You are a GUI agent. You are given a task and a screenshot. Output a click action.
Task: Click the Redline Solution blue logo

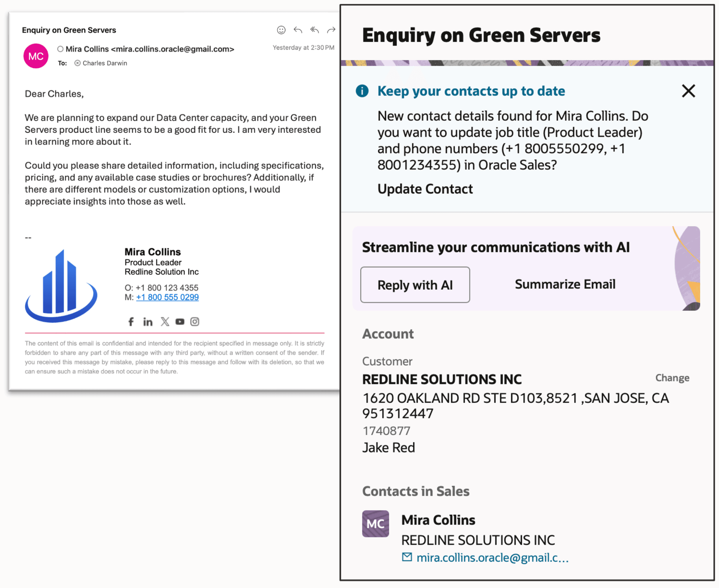tap(61, 286)
